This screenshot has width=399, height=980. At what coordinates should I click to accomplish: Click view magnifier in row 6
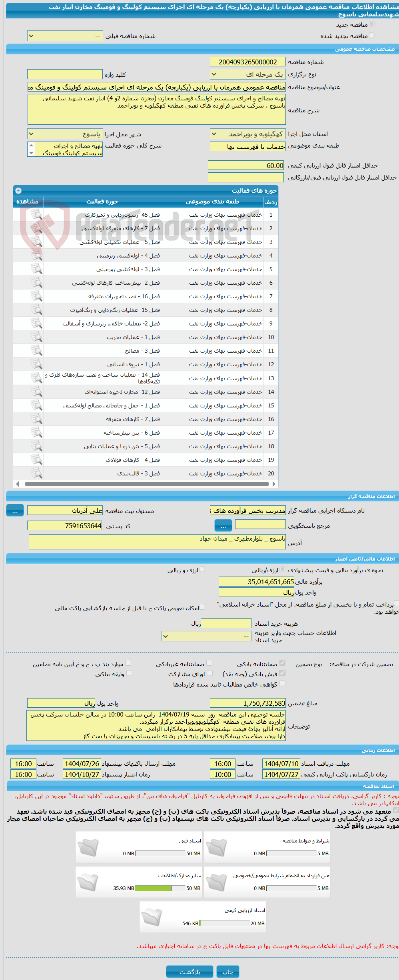point(36,283)
